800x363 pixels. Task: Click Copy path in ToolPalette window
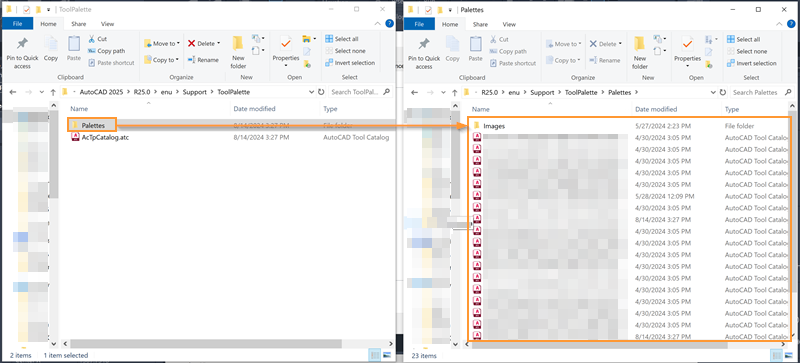[106, 51]
